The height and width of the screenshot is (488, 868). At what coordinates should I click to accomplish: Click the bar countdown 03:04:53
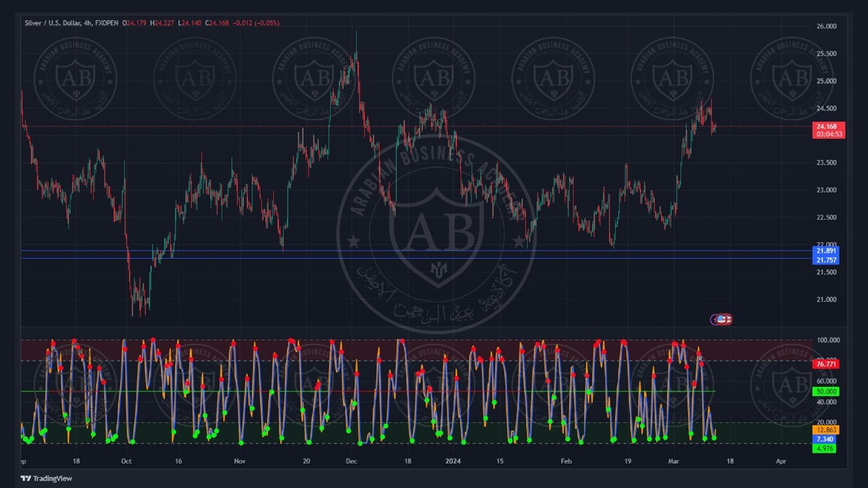(829, 134)
